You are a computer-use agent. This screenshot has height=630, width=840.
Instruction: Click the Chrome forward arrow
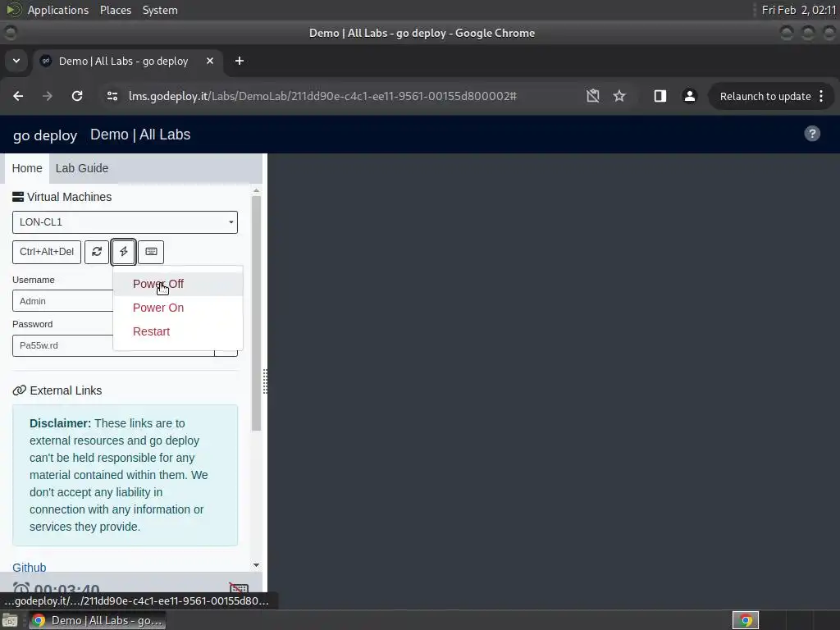(48, 96)
